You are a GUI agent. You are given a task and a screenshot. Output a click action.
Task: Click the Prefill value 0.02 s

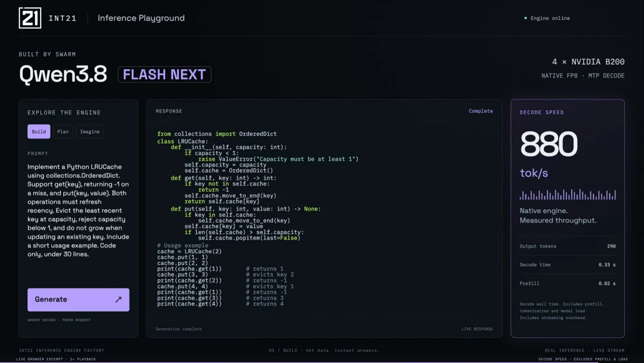click(607, 284)
